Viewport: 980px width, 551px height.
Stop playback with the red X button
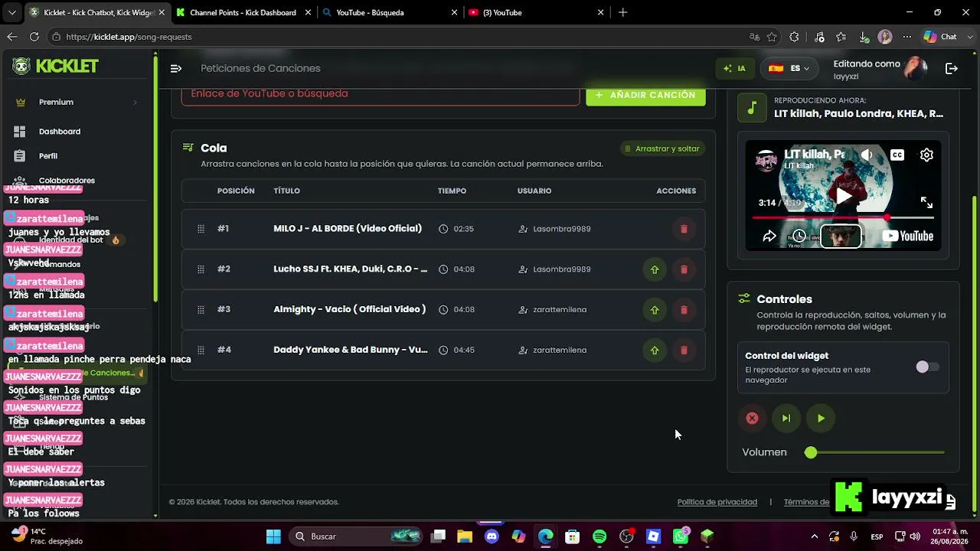coord(752,418)
